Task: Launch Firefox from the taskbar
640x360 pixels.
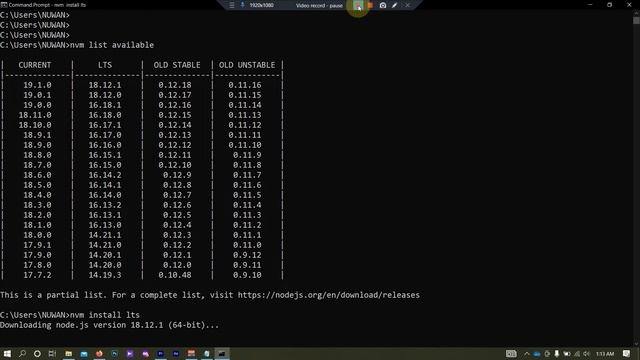Action: 99,353
